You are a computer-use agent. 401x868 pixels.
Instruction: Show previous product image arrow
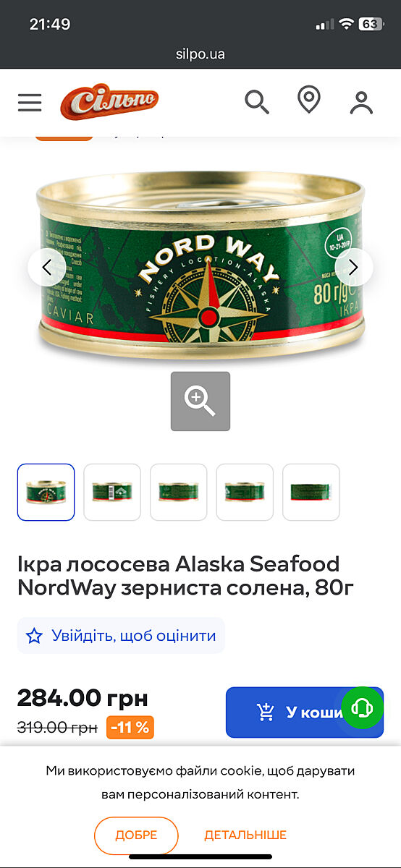tap(47, 268)
